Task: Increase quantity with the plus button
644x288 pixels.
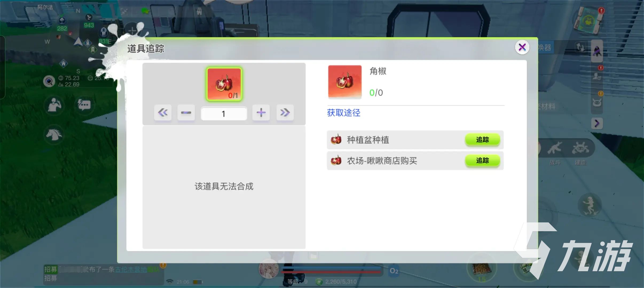Action: point(261,113)
